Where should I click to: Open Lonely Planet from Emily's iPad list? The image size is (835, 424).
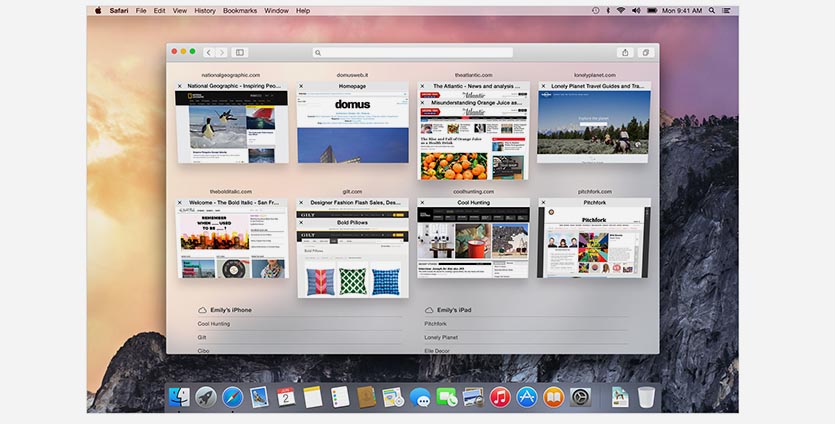click(x=440, y=338)
